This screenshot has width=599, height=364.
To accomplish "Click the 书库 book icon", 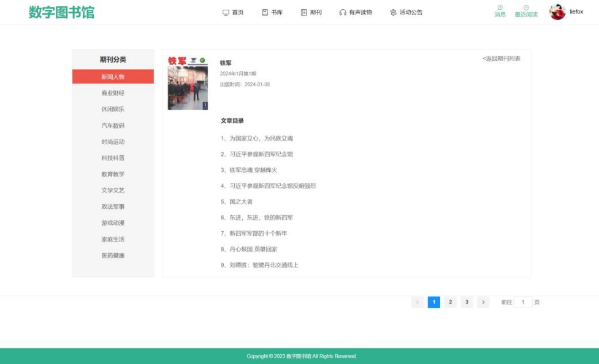I will coord(265,13).
